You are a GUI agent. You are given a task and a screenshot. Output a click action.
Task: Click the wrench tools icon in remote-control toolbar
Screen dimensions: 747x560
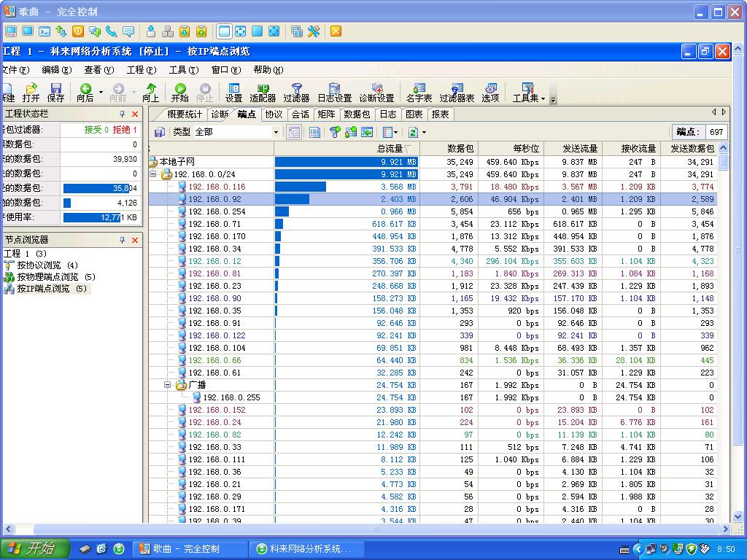(314, 31)
